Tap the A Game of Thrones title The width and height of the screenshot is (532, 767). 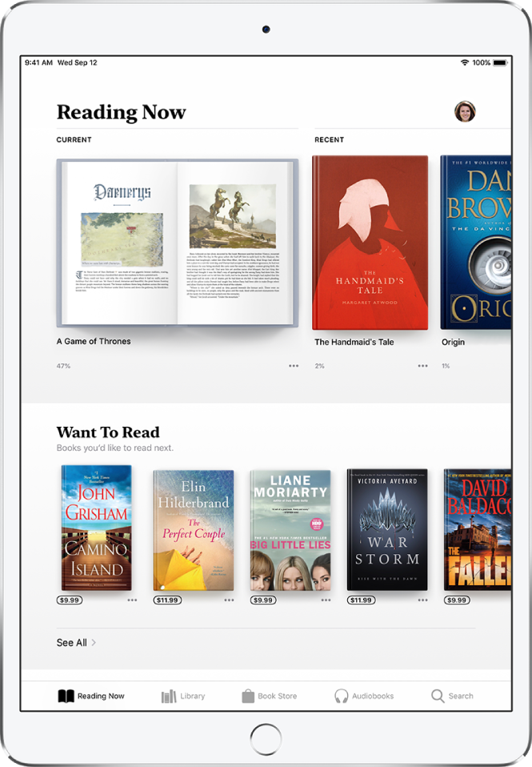pos(94,341)
